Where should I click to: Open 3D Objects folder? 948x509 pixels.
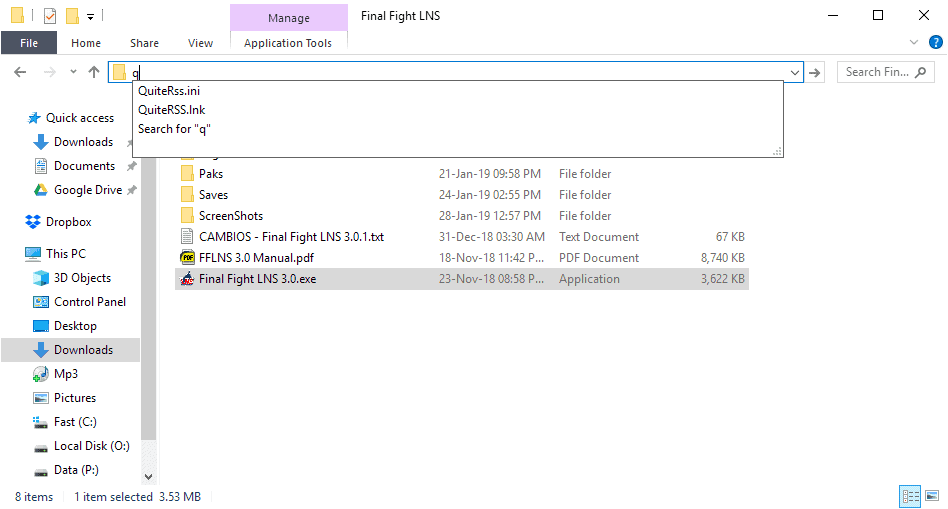coord(82,278)
